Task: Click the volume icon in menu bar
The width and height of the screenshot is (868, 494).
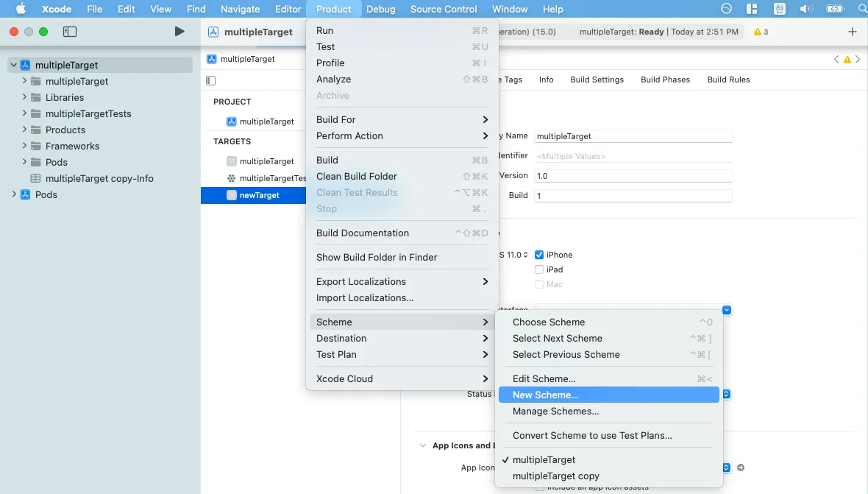Action: [x=806, y=9]
